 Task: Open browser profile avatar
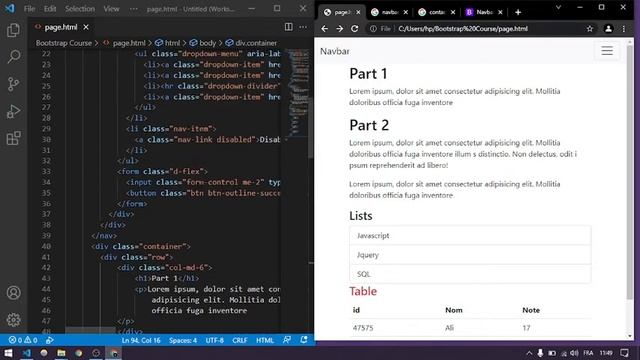[x=608, y=29]
